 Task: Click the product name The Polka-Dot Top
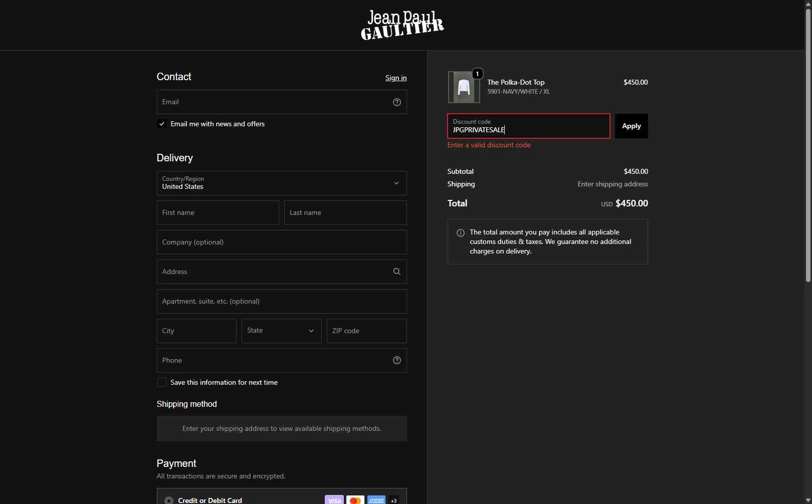(x=516, y=82)
